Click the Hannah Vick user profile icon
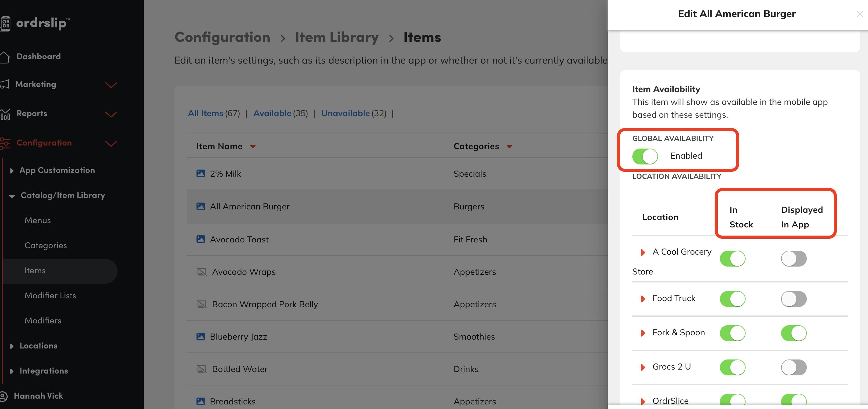868x409 pixels. pyautogui.click(x=3, y=396)
